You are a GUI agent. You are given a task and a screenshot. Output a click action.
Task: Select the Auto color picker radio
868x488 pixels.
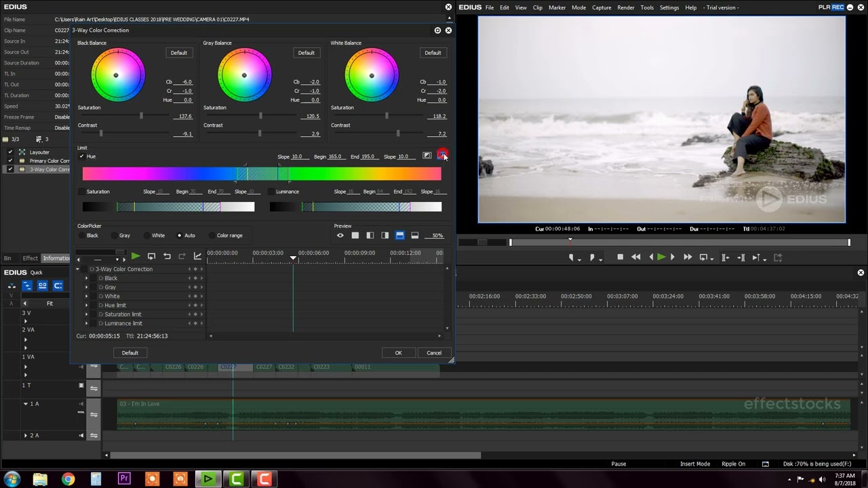click(180, 235)
